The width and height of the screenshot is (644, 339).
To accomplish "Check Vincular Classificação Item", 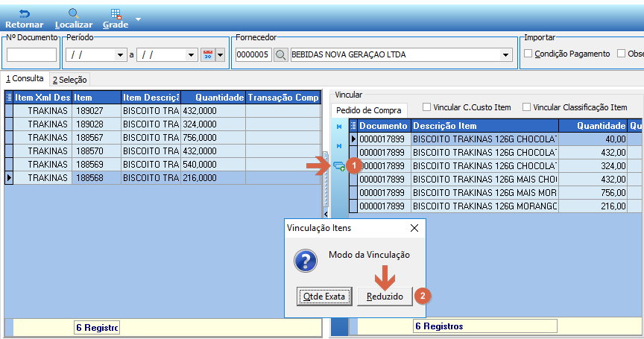I will (x=526, y=107).
